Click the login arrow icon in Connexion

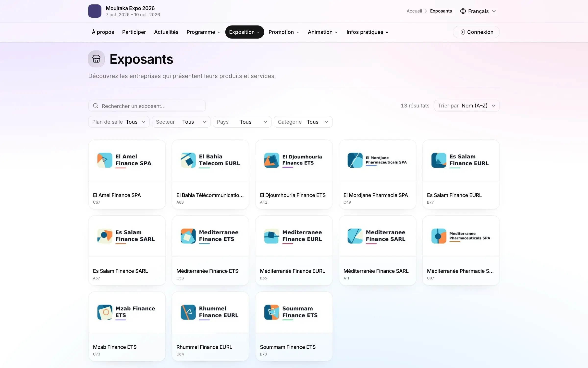coord(462,32)
